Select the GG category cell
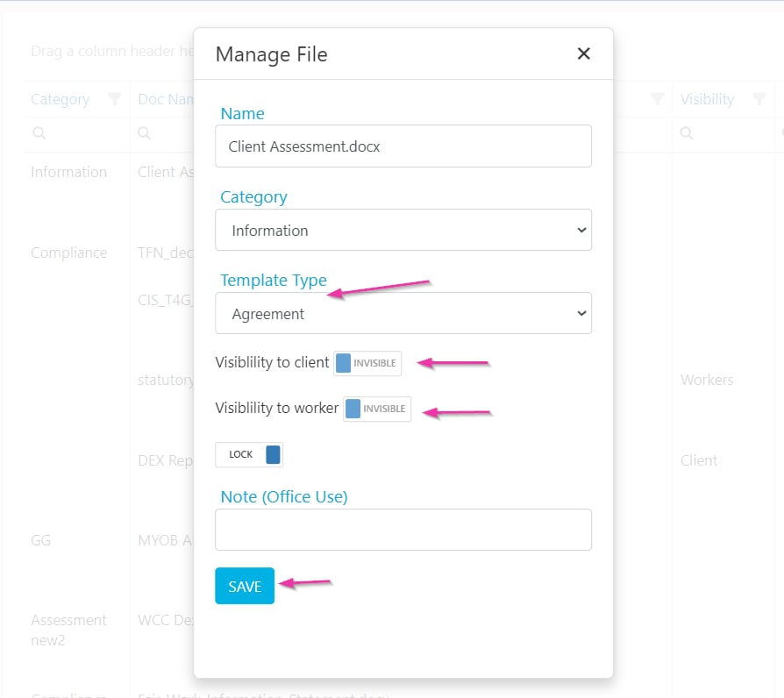The height and width of the screenshot is (698, 784). click(40, 540)
